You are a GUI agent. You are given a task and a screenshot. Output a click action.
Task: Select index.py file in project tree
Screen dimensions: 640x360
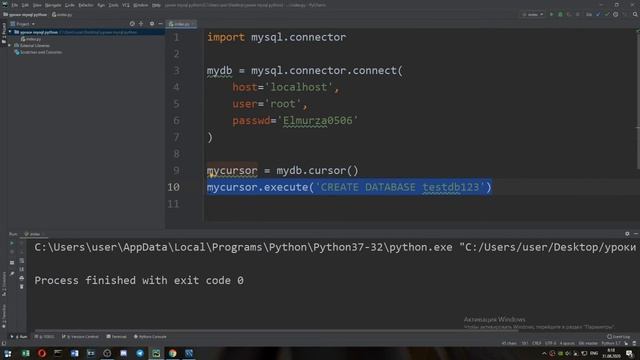coord(31,39)
